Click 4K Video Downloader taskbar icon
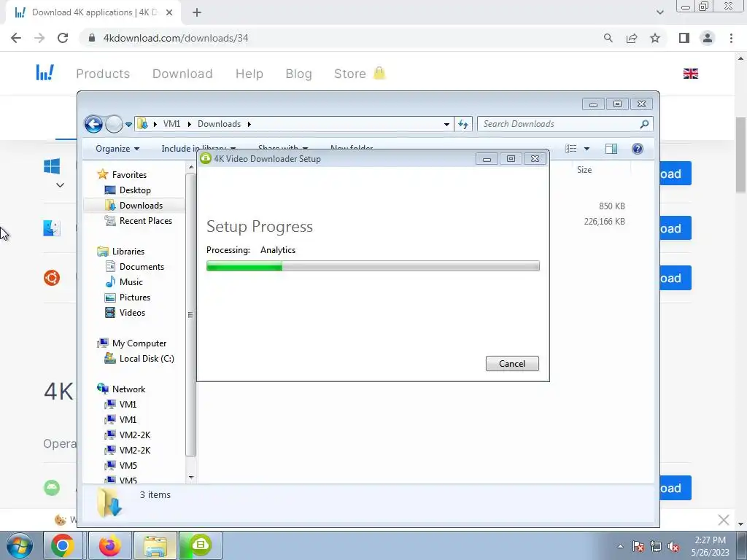The image size is (747, 560). 200,545
